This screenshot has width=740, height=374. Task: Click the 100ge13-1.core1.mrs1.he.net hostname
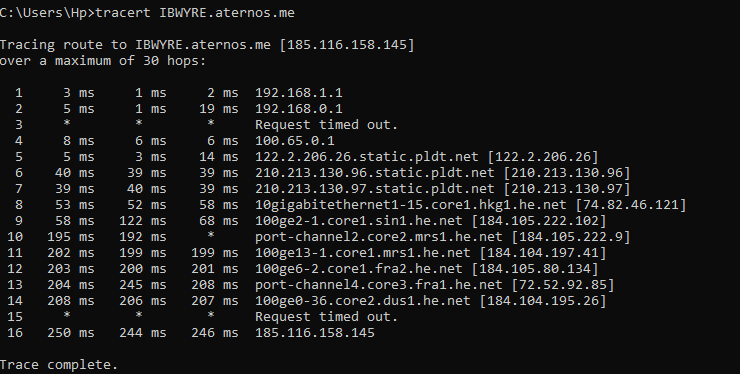point(362,253)
